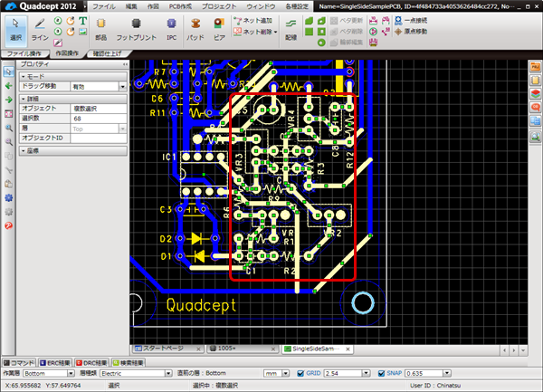Select the text tool with the T icon
The height and width of the screenshot is (392, 543).
[x=82, y=21]
